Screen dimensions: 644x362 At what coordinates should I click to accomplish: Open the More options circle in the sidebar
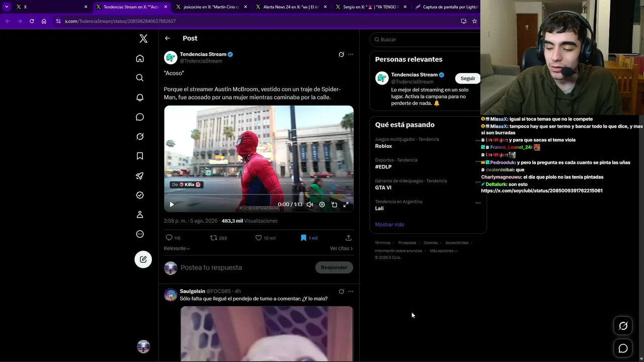click(140, 234)
